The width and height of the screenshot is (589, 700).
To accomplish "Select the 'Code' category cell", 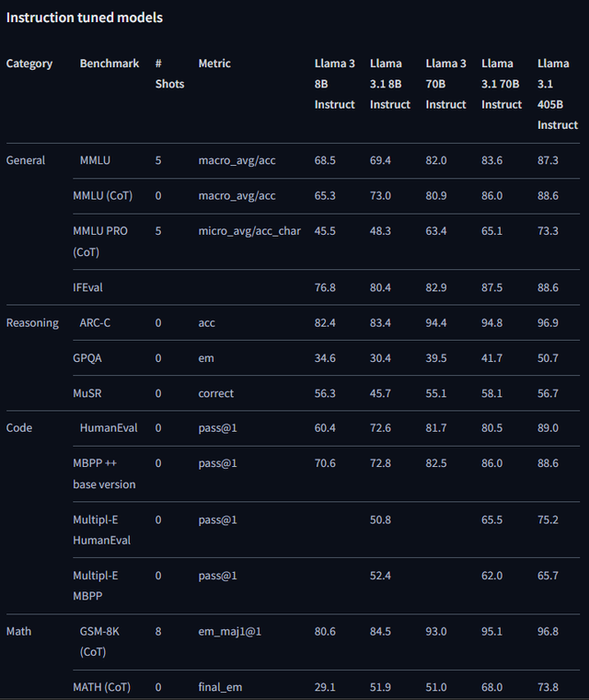I will [19, 427].
